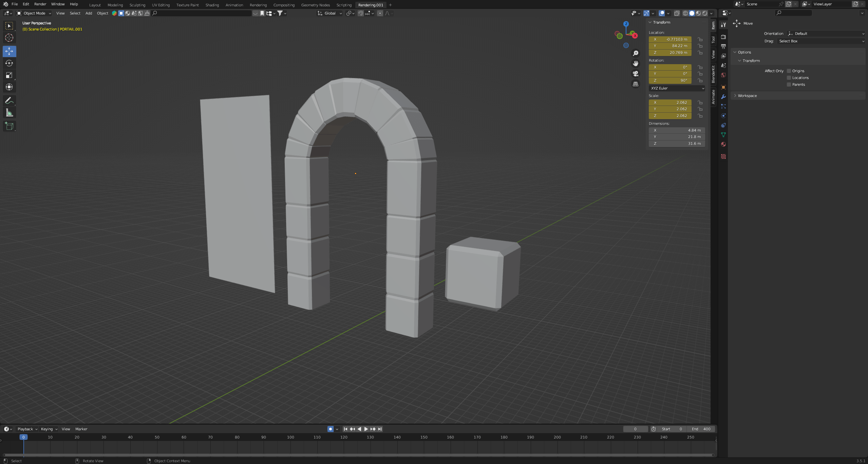Select the Measure tool

(9, 113)
